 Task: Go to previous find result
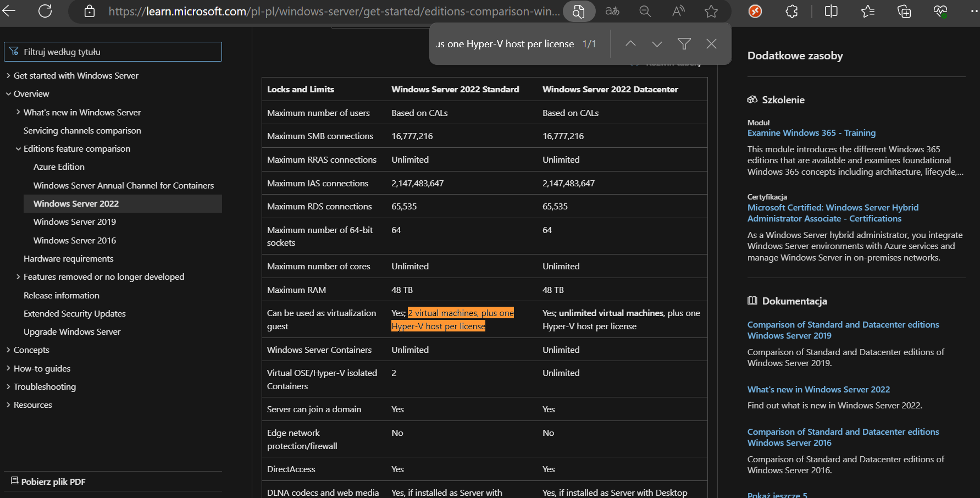pos(630,43)
